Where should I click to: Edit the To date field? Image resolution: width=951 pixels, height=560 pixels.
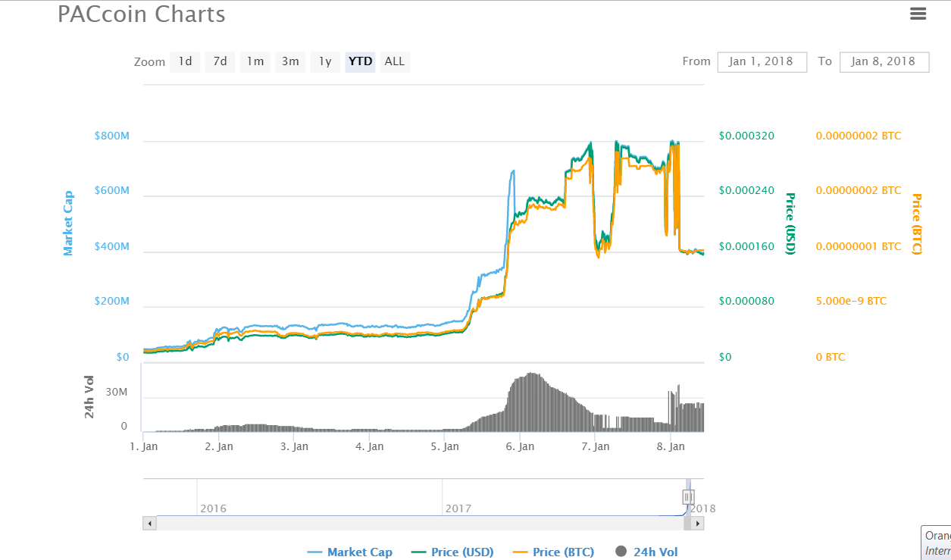click(x=884, y=61)
